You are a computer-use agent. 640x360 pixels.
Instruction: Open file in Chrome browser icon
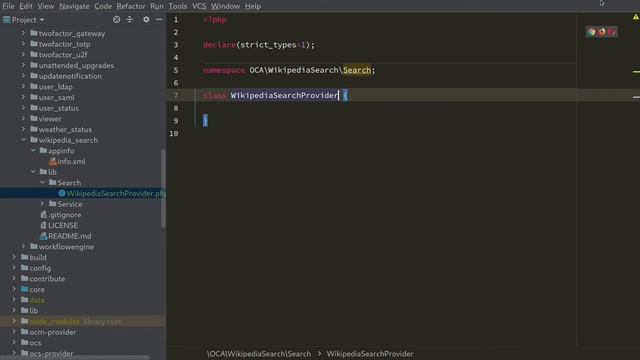[x=591, y=32]
